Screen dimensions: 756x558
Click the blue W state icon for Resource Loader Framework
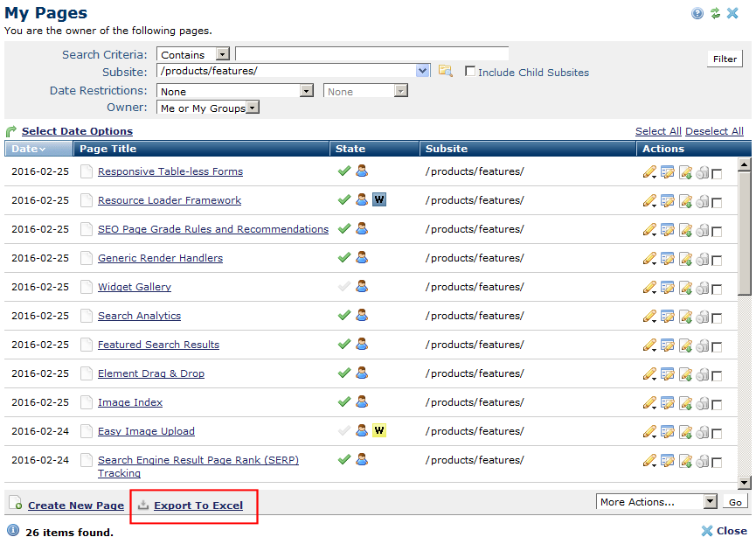coord(379,199)
